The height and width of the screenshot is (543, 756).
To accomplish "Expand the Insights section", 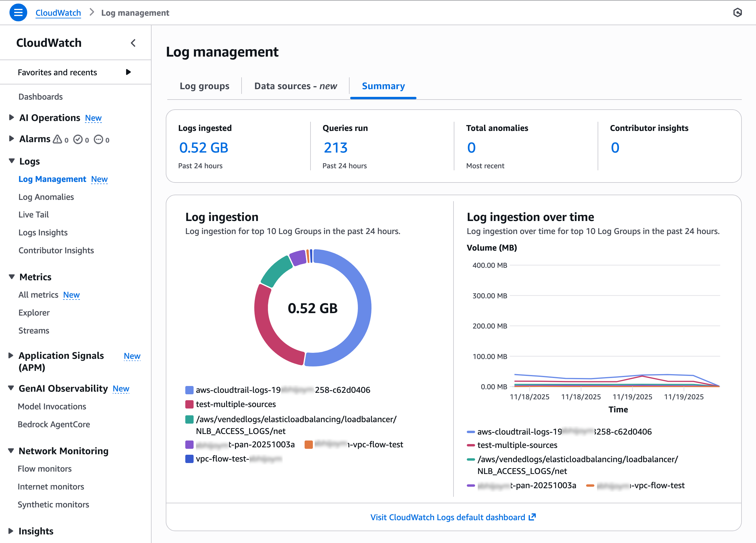I will pyautogui.click(x=11, y=531).
